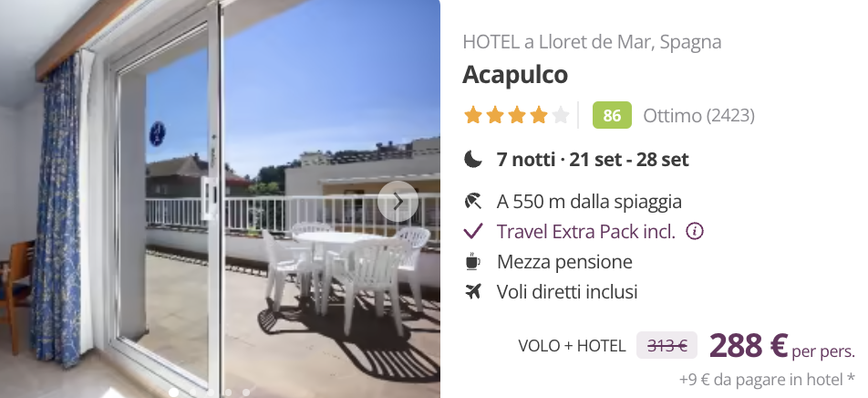Click the crossed-out 313 € price tag
Viewport: 868px width, 398px height.
[667, 346]
